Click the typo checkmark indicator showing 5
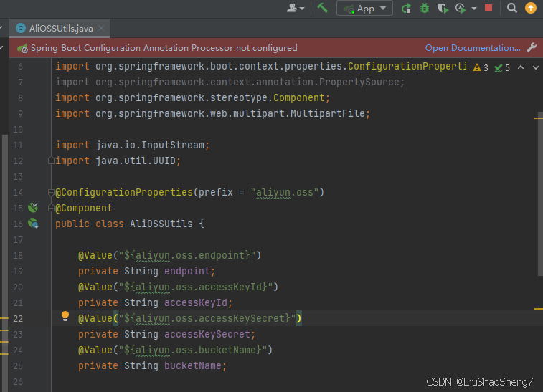Screen dimensions: 543x392 (502, 67)
